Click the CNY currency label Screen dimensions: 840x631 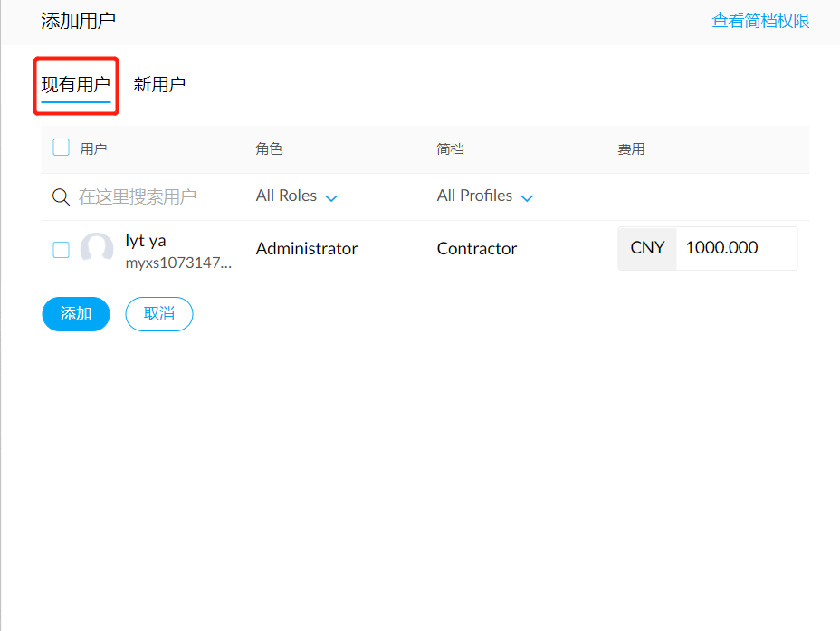click(647, 248)
